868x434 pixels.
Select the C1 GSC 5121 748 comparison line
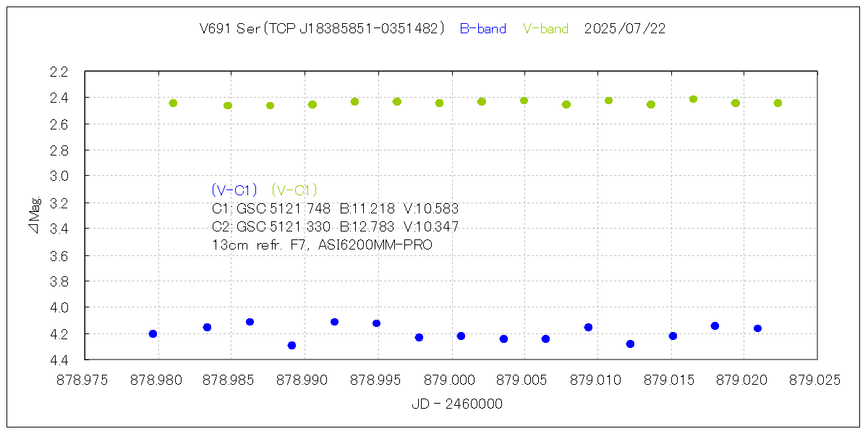point(335,209)
